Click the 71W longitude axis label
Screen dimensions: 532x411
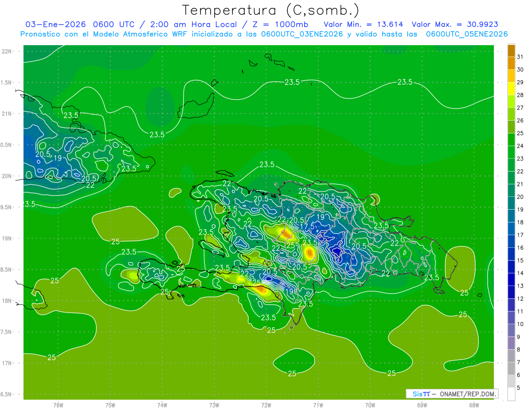[x=318, y=405]
